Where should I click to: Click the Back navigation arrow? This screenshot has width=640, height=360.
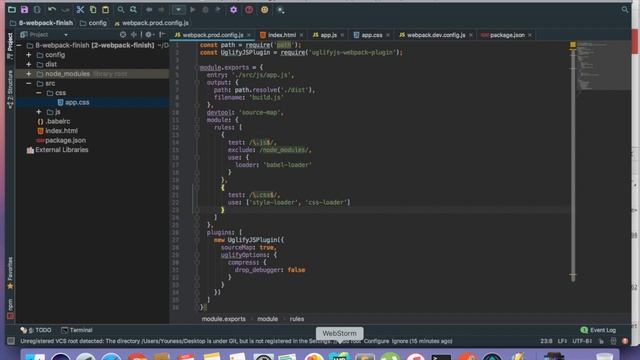coord(149,9)
